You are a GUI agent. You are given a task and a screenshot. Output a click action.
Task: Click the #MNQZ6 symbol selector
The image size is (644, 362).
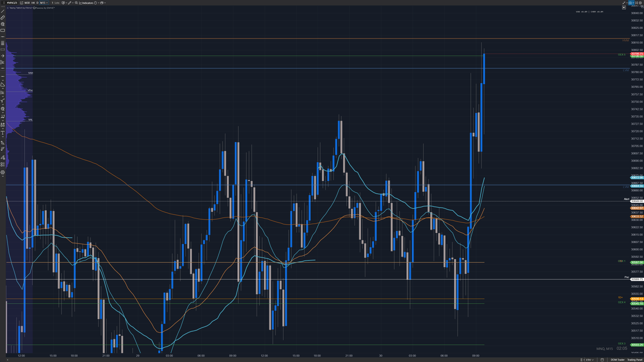(x=12, y=3)
